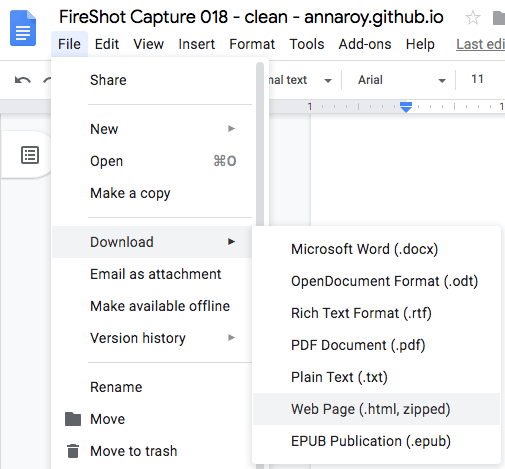Screen dimensions: 505x469
Task: Open the Tools menu
Action: point(307,44)
